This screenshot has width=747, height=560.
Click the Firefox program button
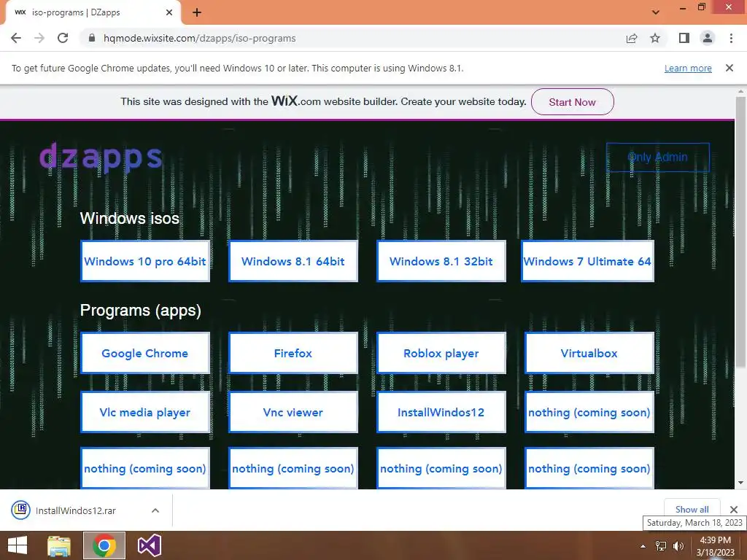pyautogui.click(x=293, y=353)
